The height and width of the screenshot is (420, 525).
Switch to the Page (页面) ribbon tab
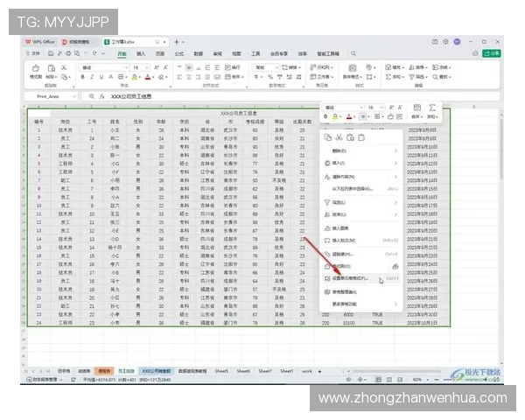[x=160, y=53]
